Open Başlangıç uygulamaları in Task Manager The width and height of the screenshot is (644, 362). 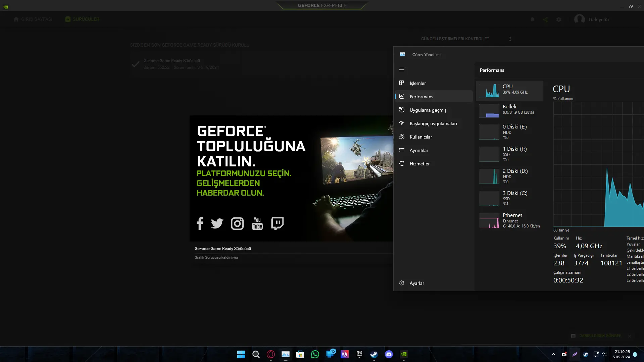coord(434,123)
